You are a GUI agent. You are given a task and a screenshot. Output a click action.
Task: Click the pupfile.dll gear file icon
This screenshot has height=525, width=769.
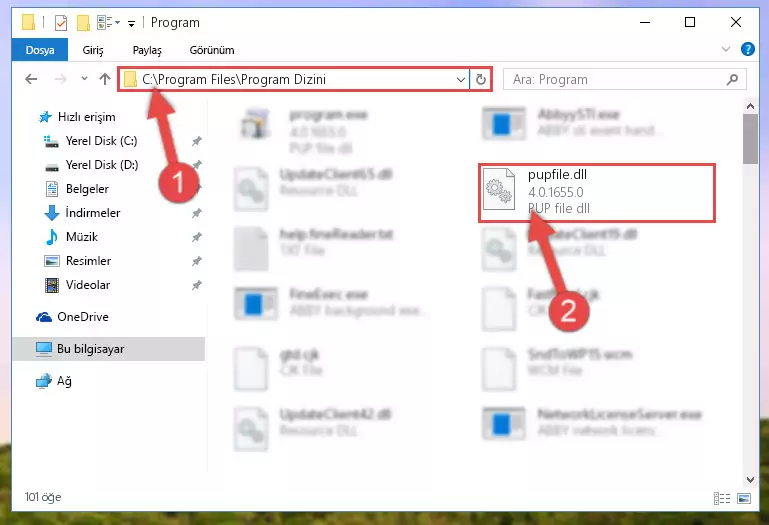pyautogui.click(x=499, y=189)
